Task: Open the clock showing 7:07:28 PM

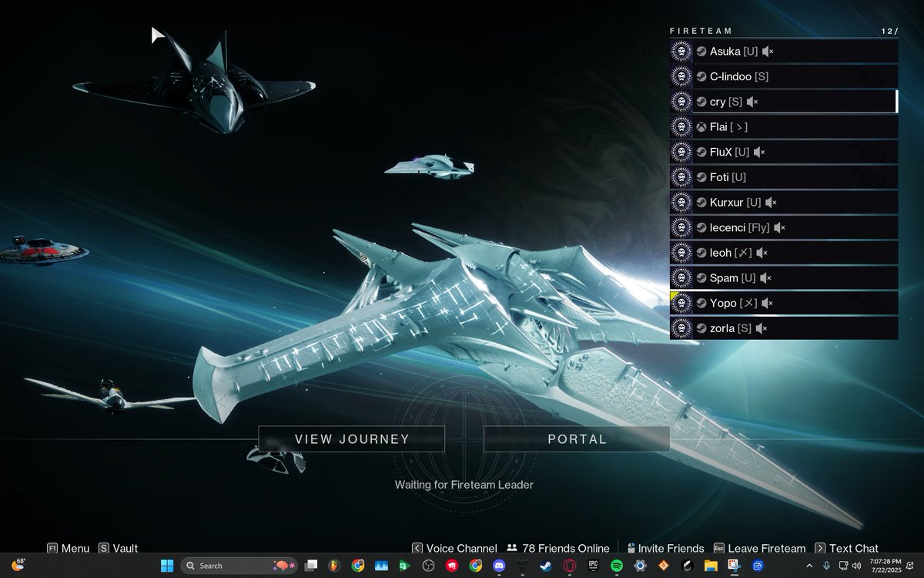Action: point(885,565)
